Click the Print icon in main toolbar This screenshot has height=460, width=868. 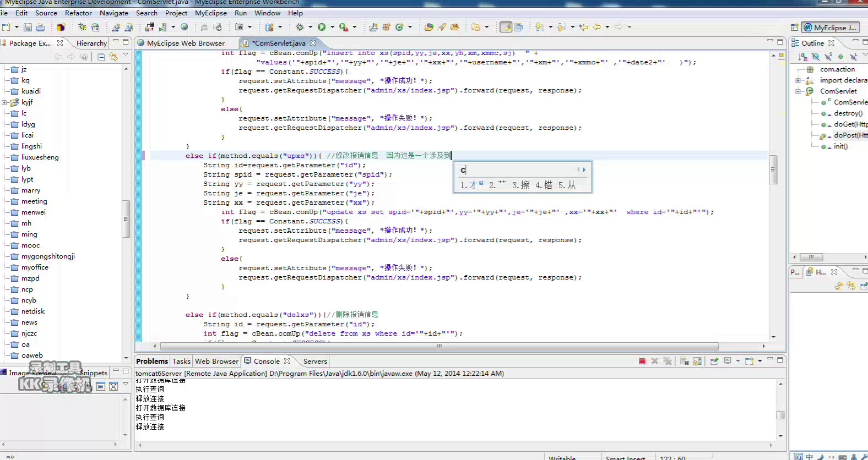[x=41, y=27]
